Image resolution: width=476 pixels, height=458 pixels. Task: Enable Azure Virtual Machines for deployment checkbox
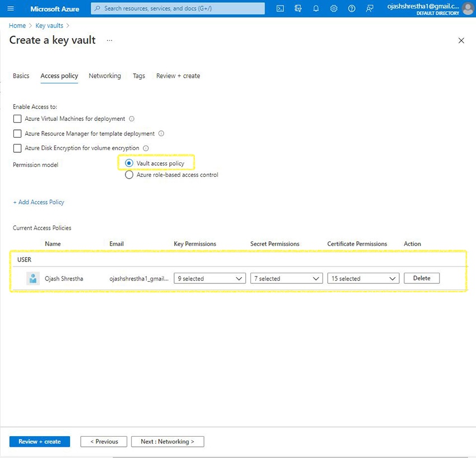[17, 119]
